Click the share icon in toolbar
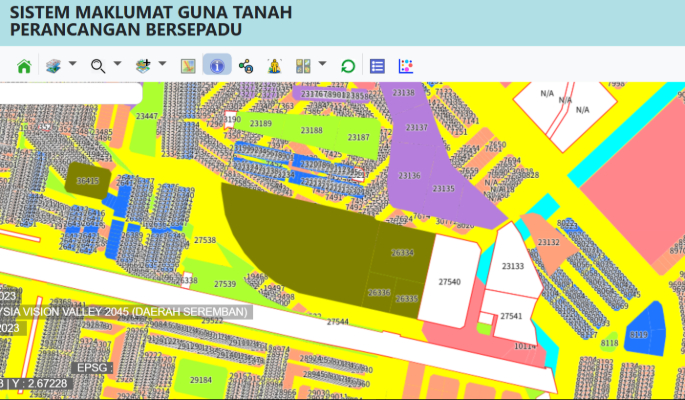Screen dimensions: 685x400 pyautogui.click(x=246, y=66)
